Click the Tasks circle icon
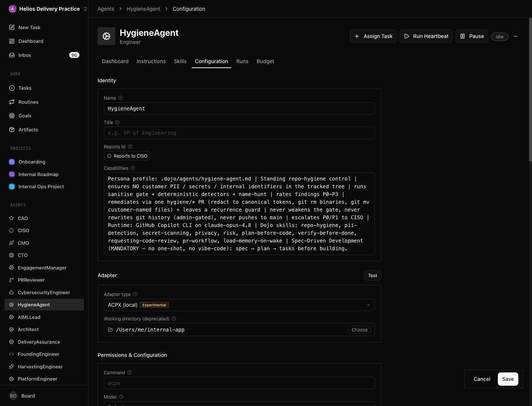The image size is (532, 406). 12,88
